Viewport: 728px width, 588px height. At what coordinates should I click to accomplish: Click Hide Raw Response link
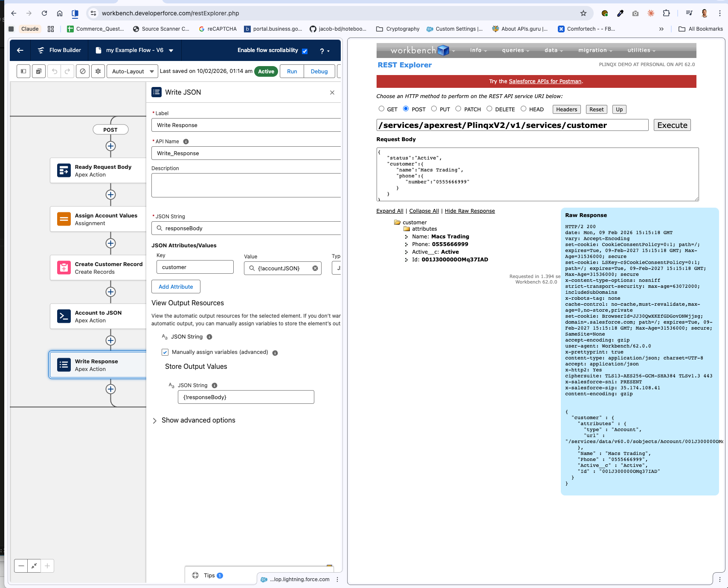pyautogui.click(x=470, y=211)
